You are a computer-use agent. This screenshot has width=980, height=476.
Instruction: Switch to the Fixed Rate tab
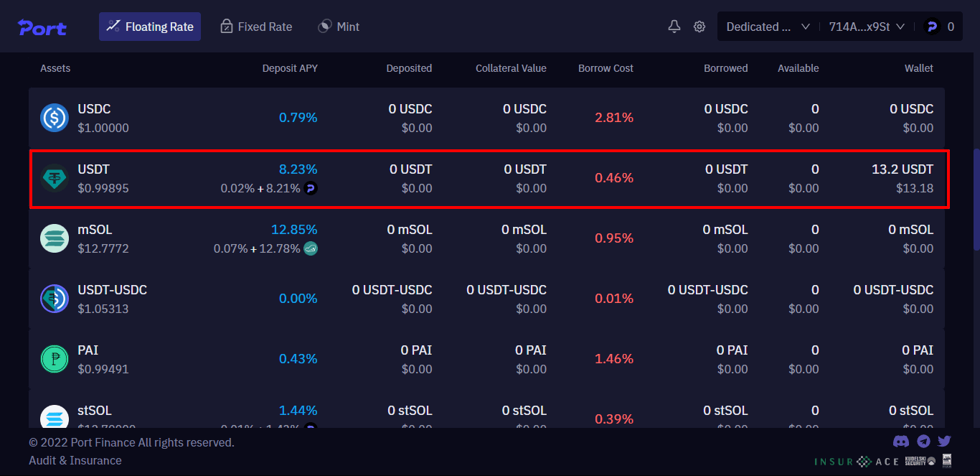256,26
